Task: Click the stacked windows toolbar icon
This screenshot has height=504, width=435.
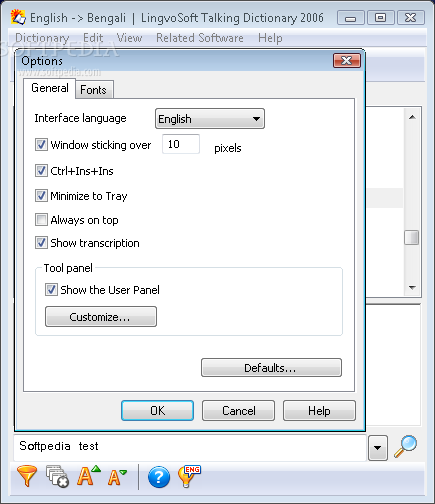Action: click(x=57, y=476)
